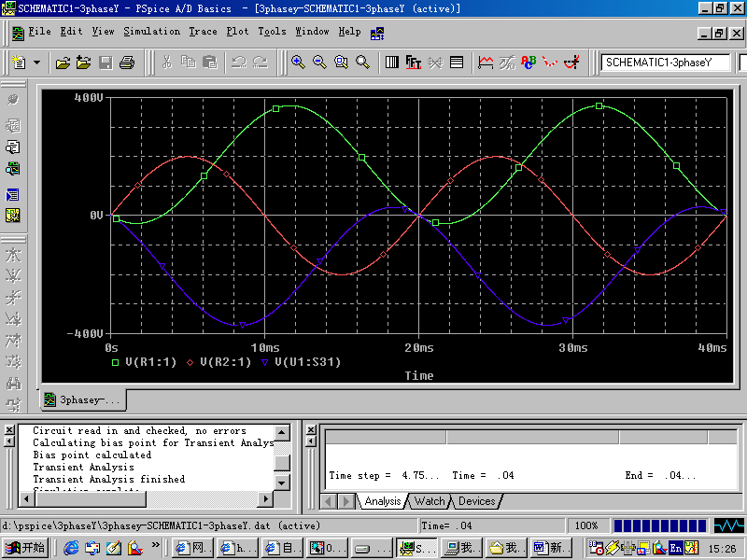Click the Undo arrow icon

(x=239, y=62)
